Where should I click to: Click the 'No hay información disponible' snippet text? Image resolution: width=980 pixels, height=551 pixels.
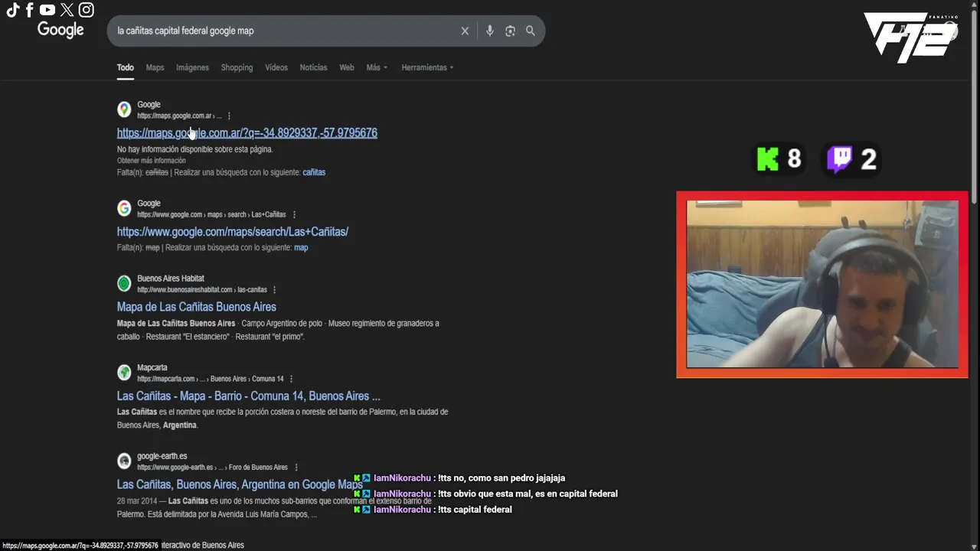pyautogui.click(x=195, y=149)
